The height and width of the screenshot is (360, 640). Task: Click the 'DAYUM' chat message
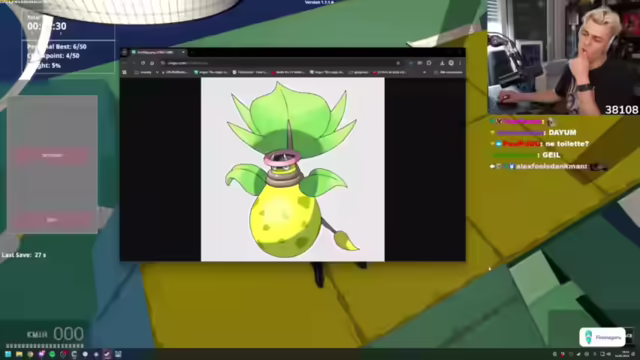[562, 133]
